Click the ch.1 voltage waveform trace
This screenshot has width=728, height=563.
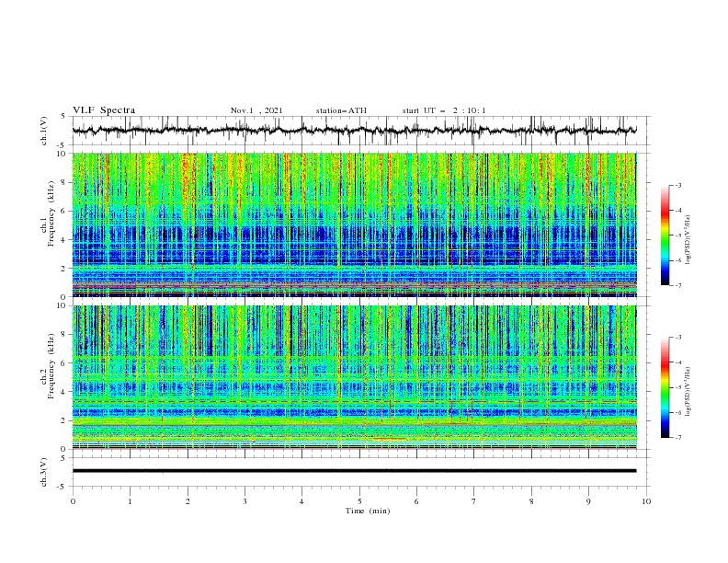click(354, 131)
